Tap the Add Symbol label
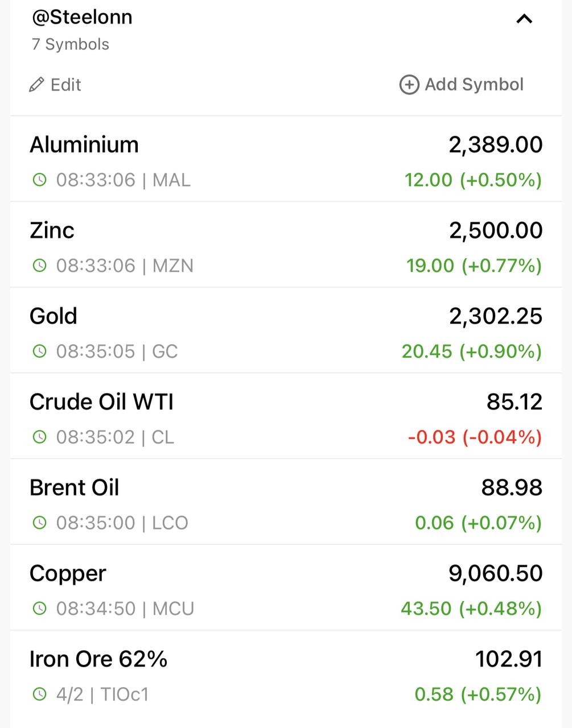This screenshot has width=572, height=728. (474, 85)
